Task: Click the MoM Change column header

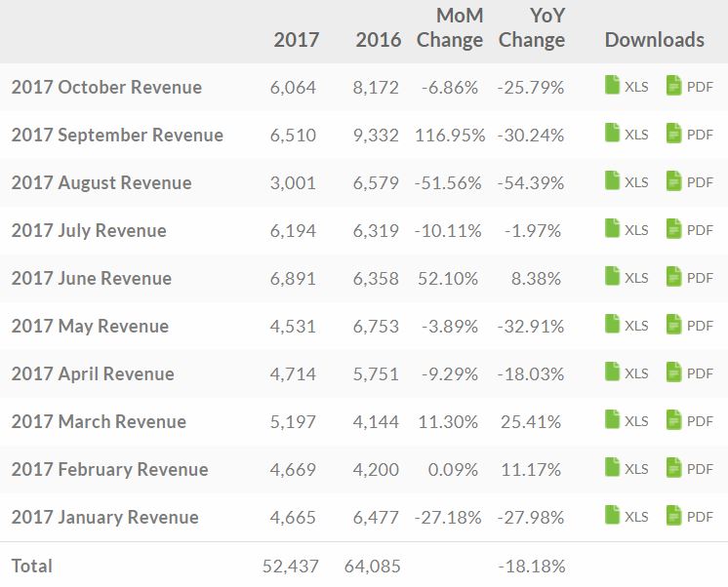Action: tap(450, 28)
